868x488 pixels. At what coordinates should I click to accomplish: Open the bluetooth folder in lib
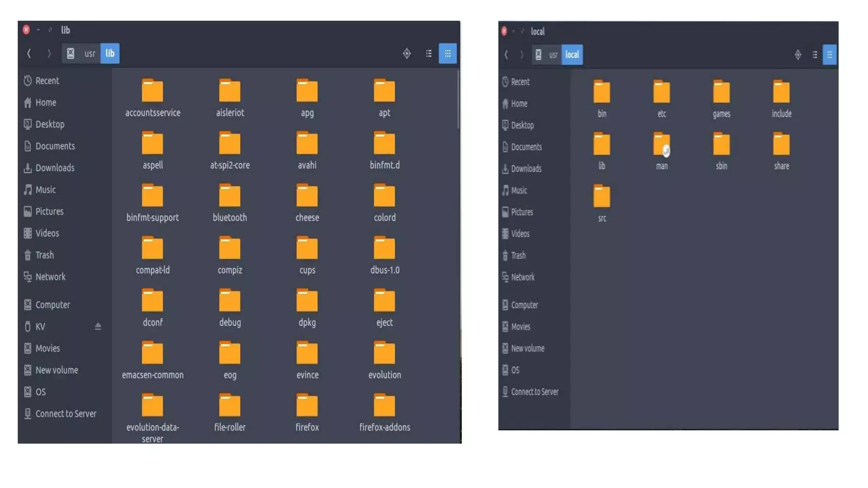tap(229, 196)
